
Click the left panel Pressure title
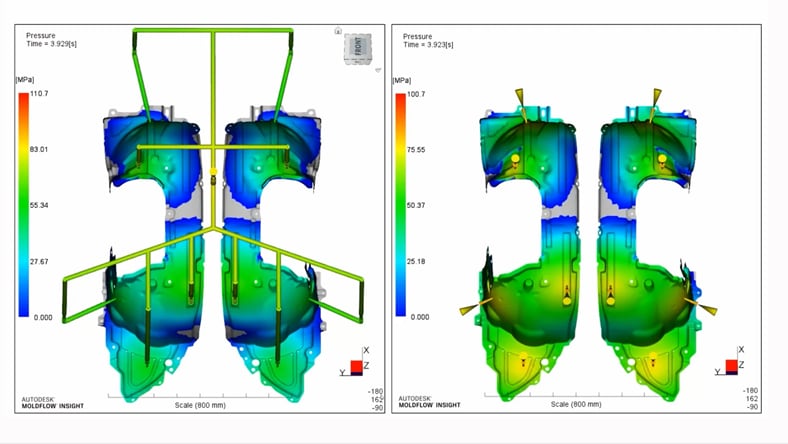41,36
